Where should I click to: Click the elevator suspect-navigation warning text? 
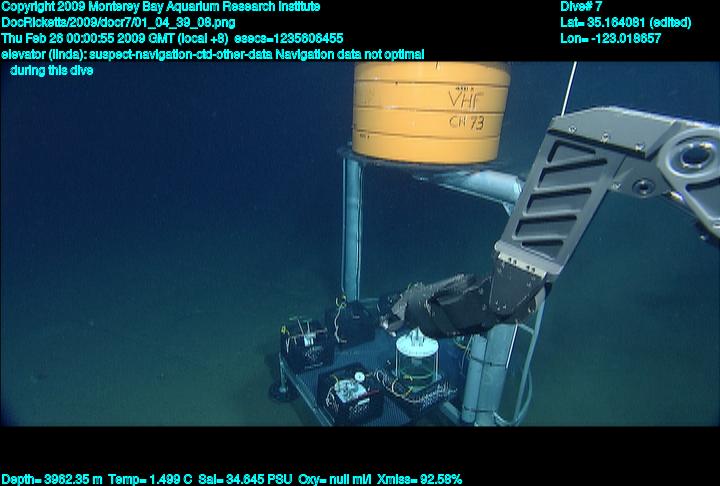(x=212, y=54)
